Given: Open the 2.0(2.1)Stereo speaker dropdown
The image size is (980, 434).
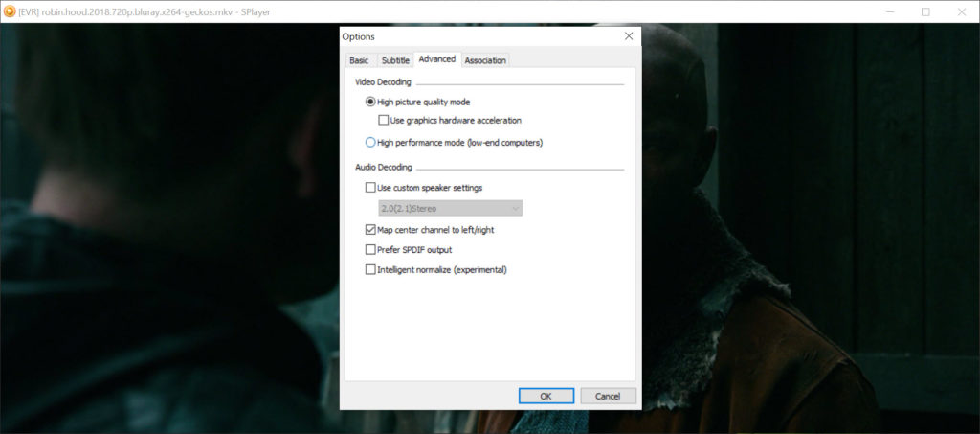Looking at the screenshot, I should coord(450,208).
